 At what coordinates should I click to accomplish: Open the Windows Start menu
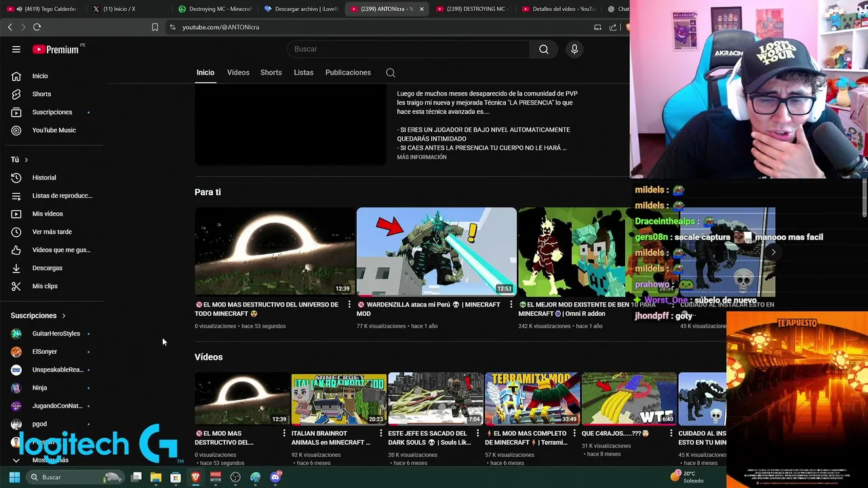click(x=14, y=477)
